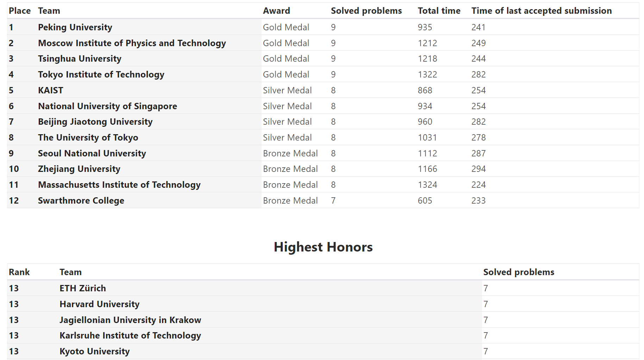Click total time value 1166
The height and width of the screenshot is (360, 644).
[427, 169]
